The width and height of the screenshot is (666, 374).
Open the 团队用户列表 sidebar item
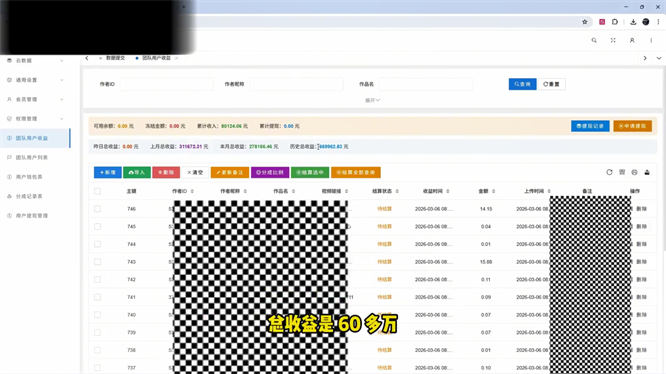35,157
